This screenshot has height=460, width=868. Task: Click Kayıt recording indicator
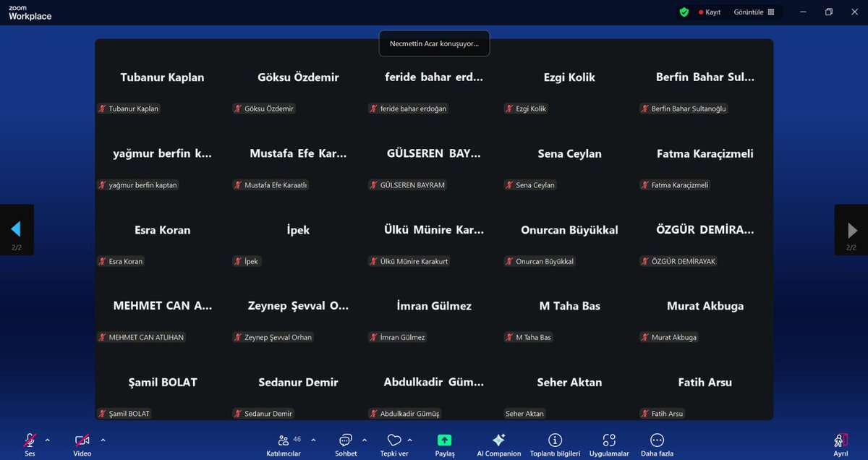(x=710, y=12)
